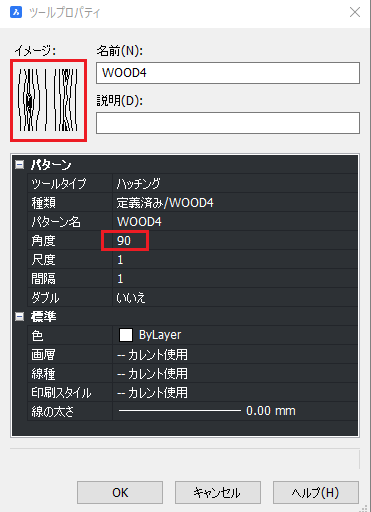This screenshot has height=512, width=371.
Task: Open the 線種 カレント使用 dropdown
Action: [x=235, y=373]
